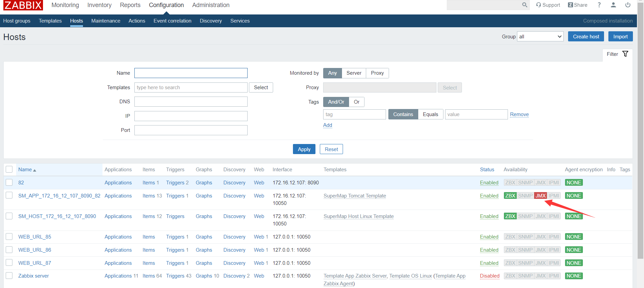The width and height of the screenshot is (644, 288).
Task: Open the Monitoring menu
Action: pyautogui.click(x=65, y=5)
